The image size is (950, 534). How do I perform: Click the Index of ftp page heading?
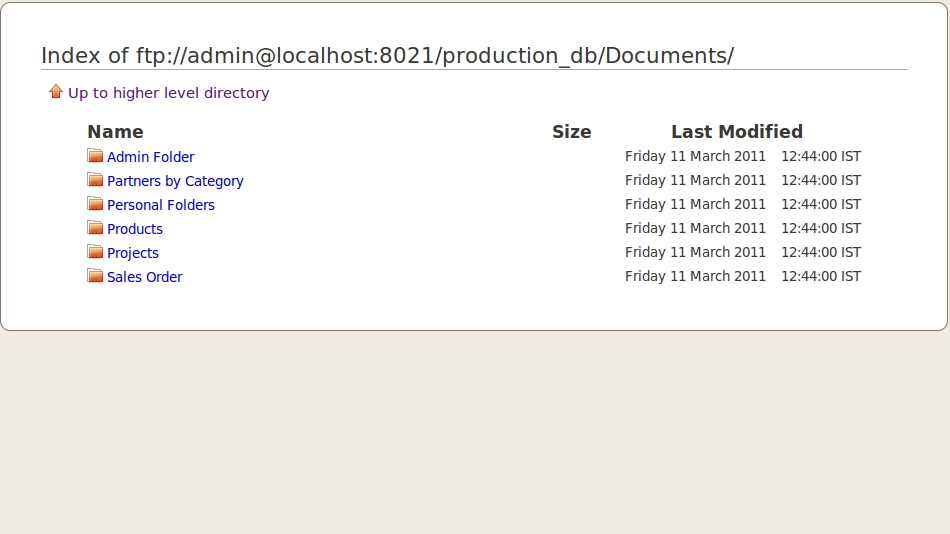tap(388, 56)
